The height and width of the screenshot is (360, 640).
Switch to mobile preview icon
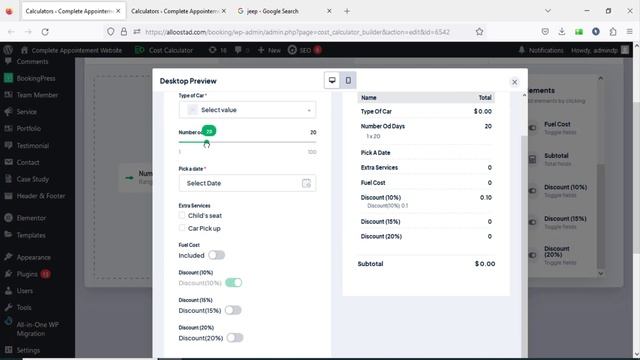click(x=348, y=80)
